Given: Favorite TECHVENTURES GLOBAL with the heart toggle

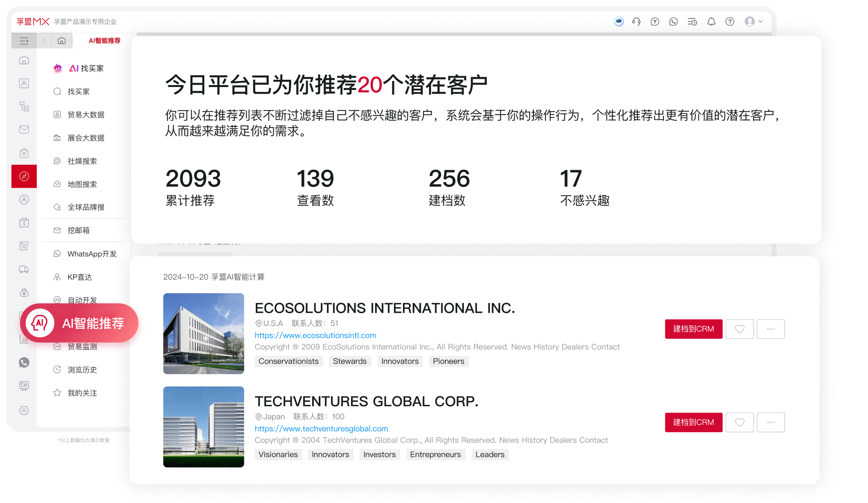Looking at the screenshot, I should click(x=740, y=422).
